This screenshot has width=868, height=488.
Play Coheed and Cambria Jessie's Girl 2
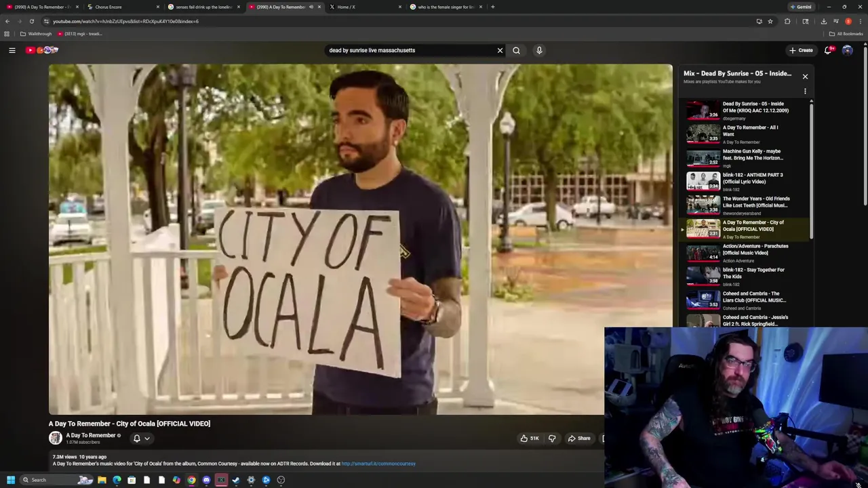point(745,320)
